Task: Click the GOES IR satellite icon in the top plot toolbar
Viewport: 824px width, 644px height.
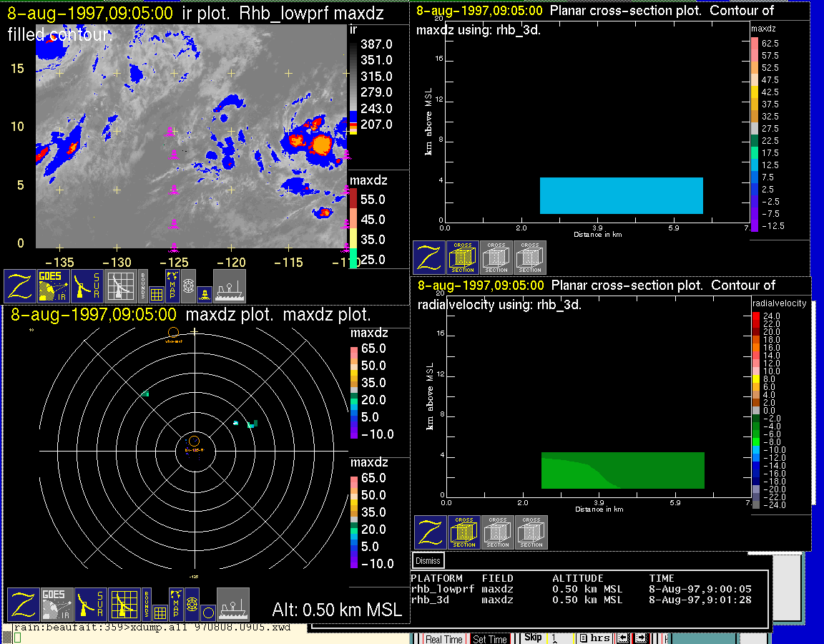Action: click(54, 286)
